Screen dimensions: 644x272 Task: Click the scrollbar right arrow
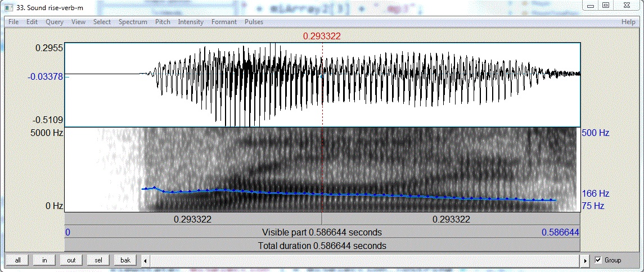[586, 261]
